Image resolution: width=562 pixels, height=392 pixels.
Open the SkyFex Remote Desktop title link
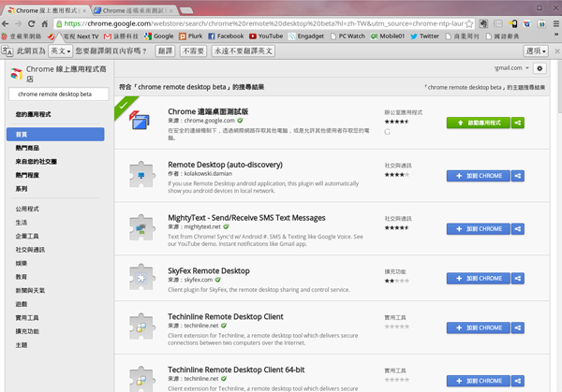click(209, 270)
